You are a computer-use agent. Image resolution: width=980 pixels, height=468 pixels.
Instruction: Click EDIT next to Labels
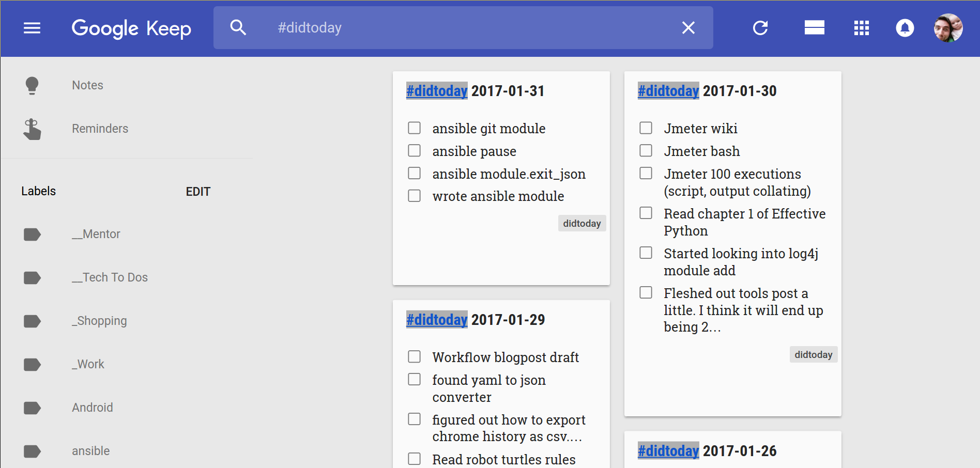pyautogui.click(x=198, y=192)
